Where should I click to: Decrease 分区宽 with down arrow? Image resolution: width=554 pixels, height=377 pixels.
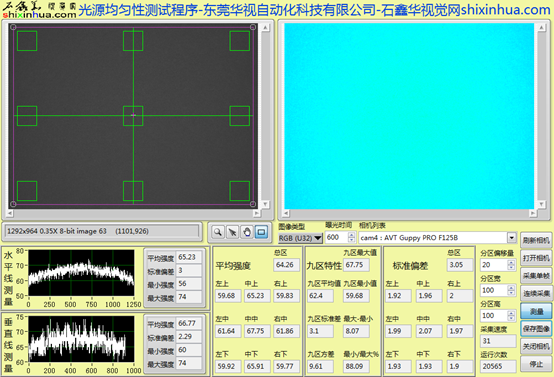tap(511, 293)
